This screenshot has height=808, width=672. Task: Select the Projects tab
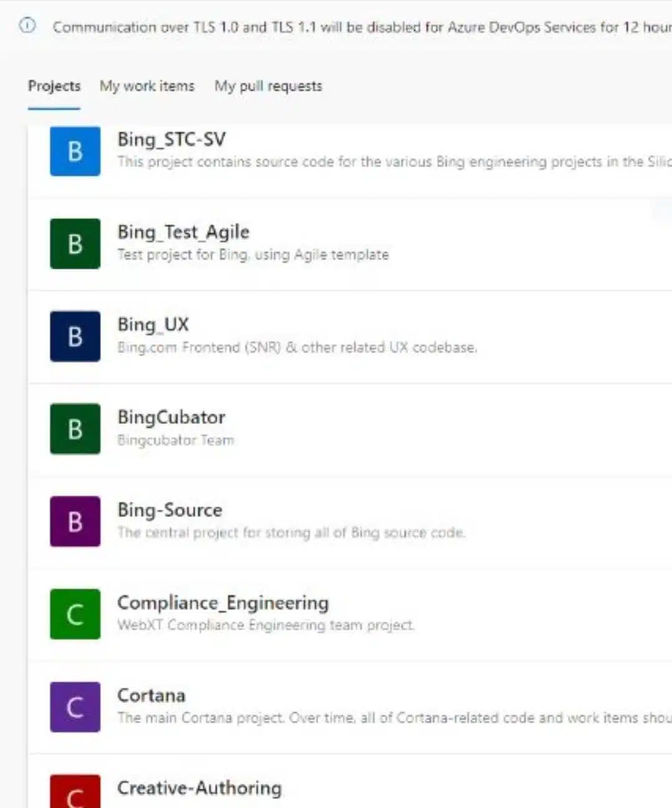(x=54, y=86)
